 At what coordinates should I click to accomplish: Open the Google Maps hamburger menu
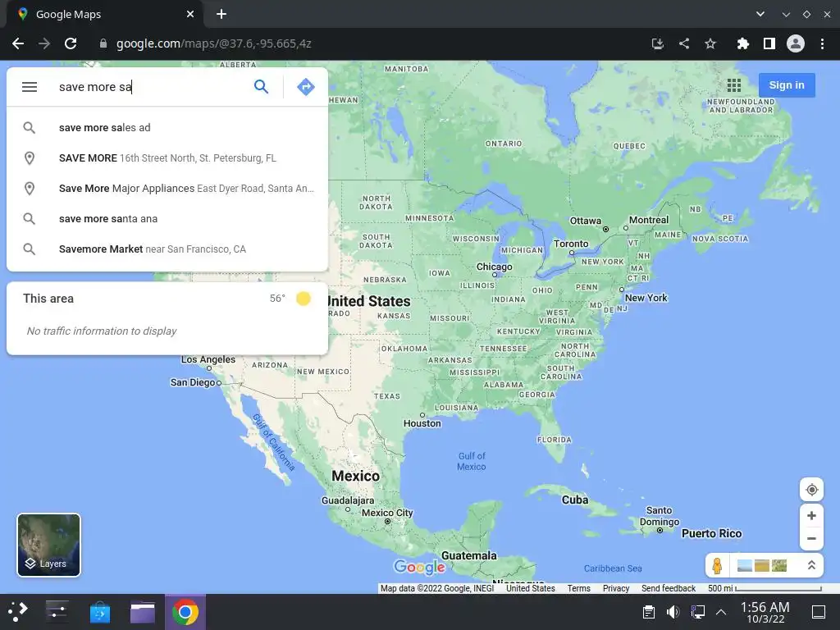tap(30, 87)
